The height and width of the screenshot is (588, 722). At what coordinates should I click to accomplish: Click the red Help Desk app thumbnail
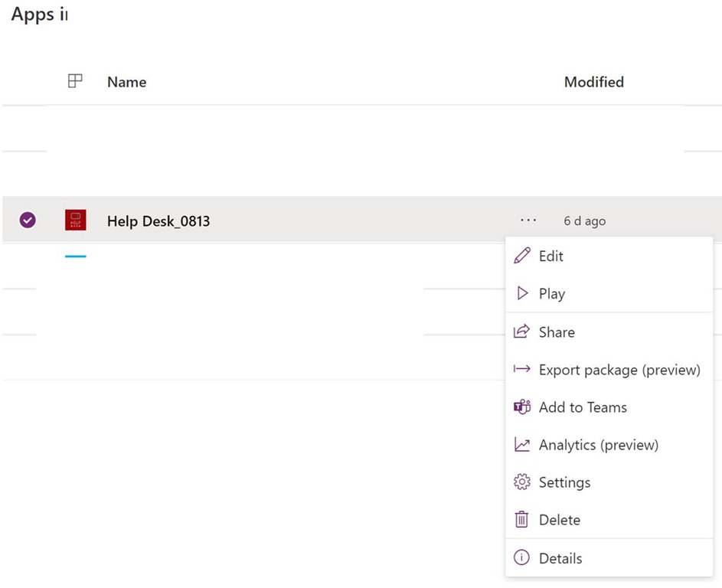click(75, 220)
